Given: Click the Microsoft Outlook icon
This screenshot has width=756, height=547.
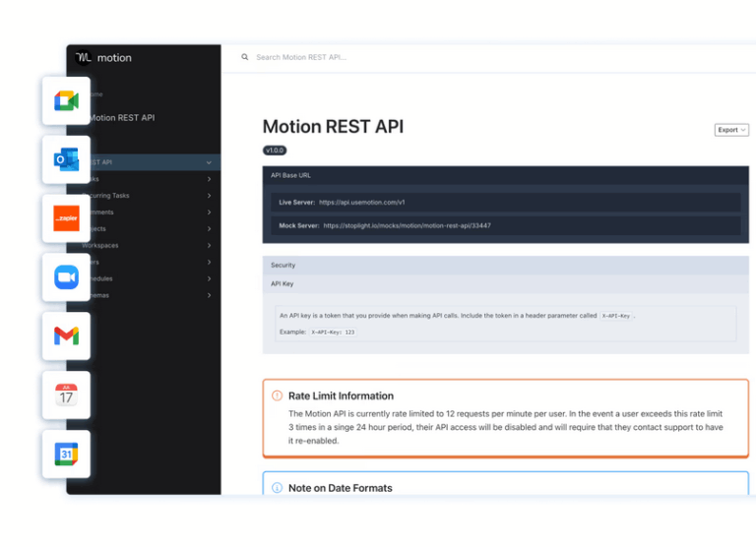Looking at the screenshot, I should (x=66, y=159).
